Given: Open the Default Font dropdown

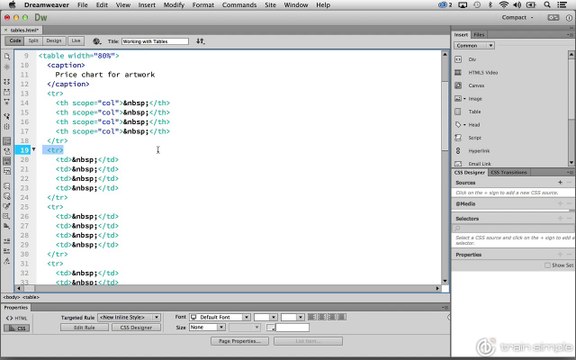Looking at the screenshot, I should tap(220, 317).
